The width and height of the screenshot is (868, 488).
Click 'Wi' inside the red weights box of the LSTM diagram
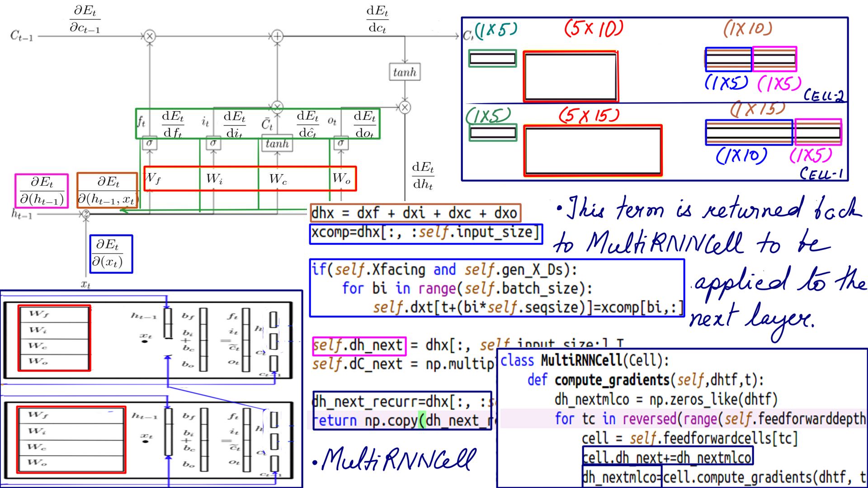(x=214, y=179)
